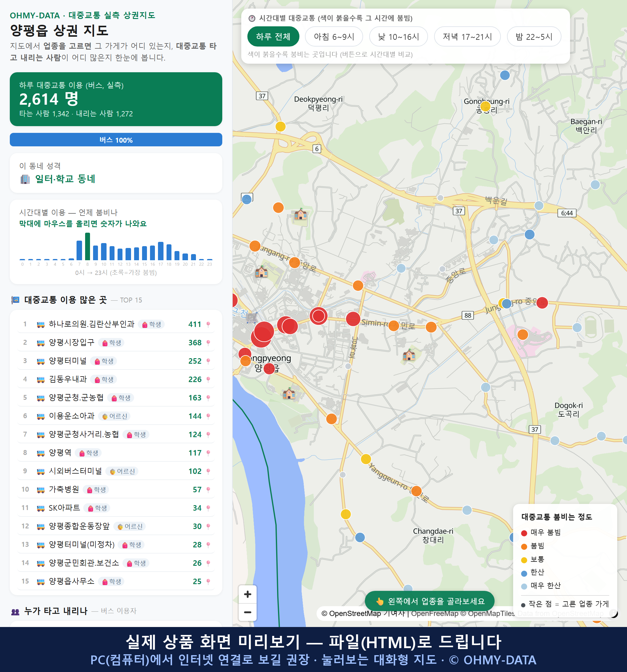627x672 pixels.
Task: Zoom in with the map plus button
Action: (247, 594)
